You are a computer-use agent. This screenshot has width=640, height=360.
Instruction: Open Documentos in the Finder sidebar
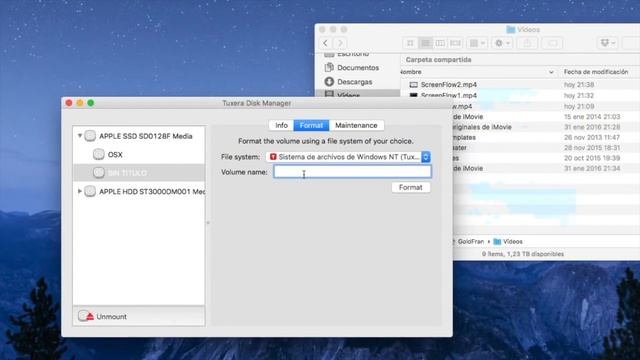point(358,67)
